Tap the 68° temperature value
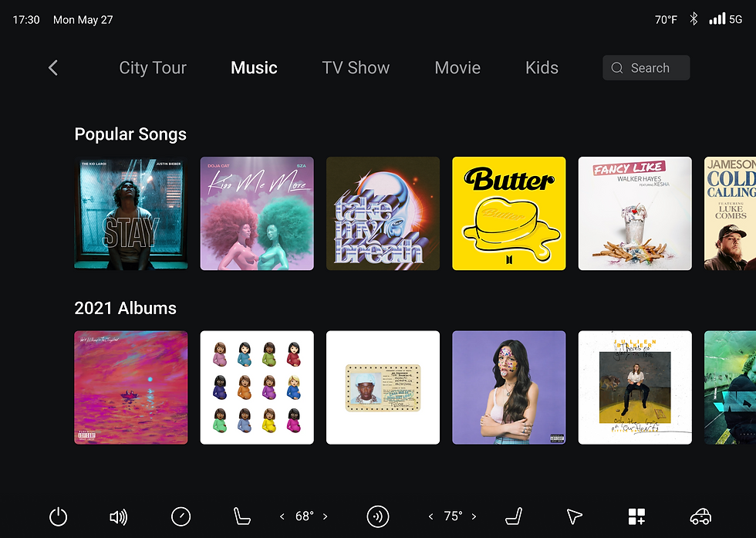Screen dimensions: 756x538 [304, 516]
